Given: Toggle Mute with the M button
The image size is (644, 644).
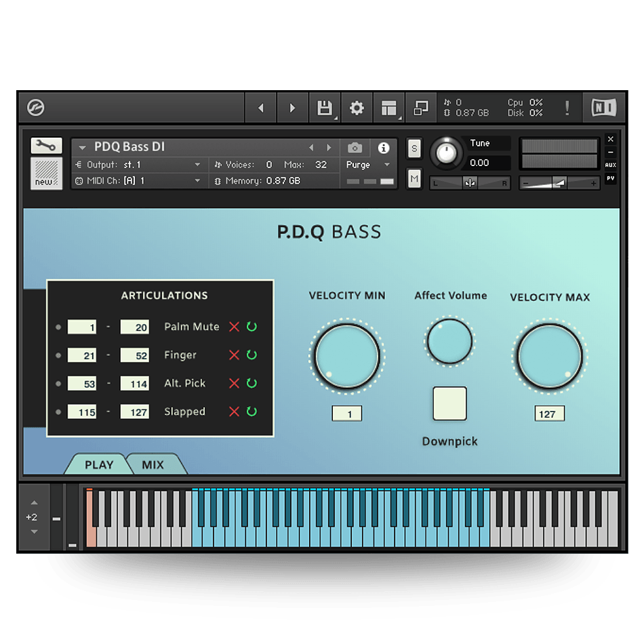Looking at the screenshot, I should [x=414, y=179].
